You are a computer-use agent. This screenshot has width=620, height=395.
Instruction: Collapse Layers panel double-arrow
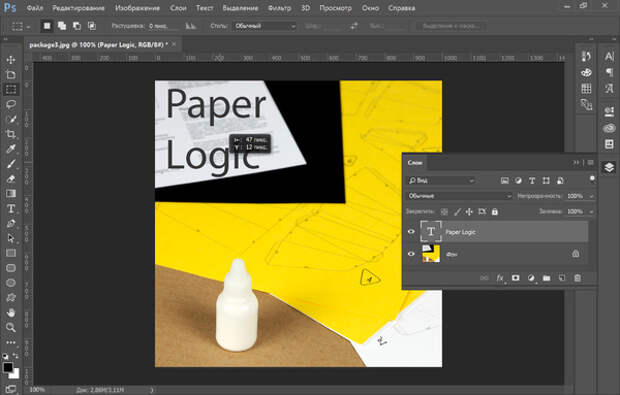tap(576, 163)
